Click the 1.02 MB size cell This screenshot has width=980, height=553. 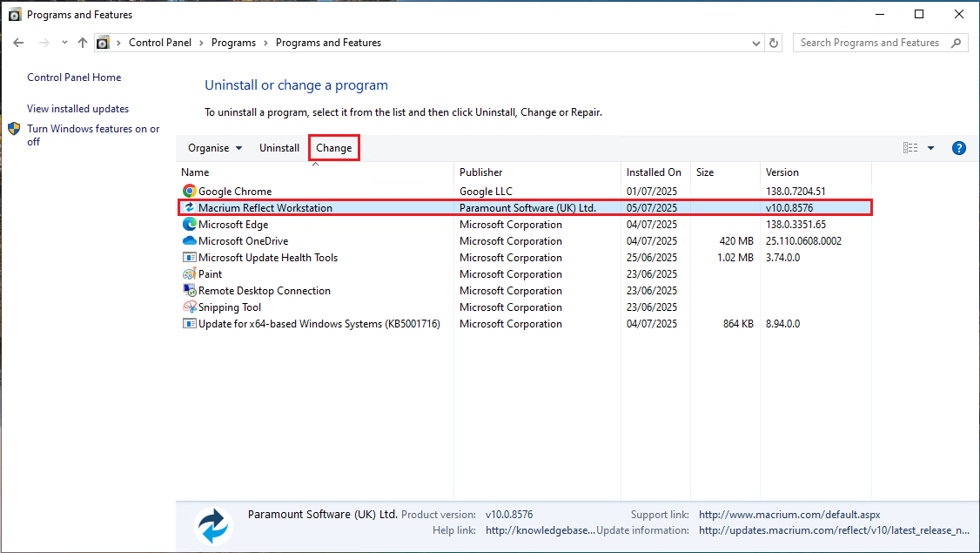coord(735,258)
